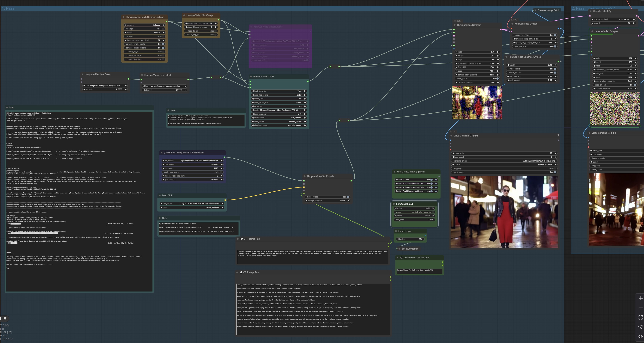Open mode dropdown showing default
The height and width of the screenshot is (343, 644).
pyautogui.click(x=144, y=33)
